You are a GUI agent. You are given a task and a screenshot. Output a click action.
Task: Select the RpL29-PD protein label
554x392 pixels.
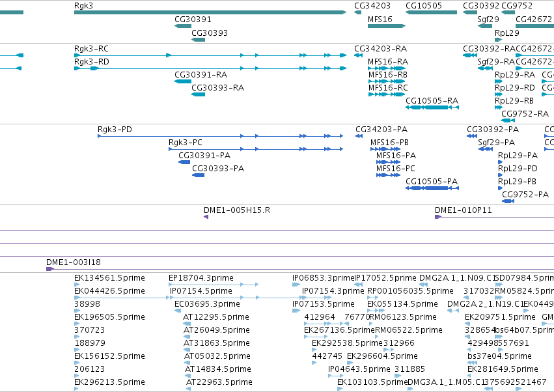[x=518, y=169]
